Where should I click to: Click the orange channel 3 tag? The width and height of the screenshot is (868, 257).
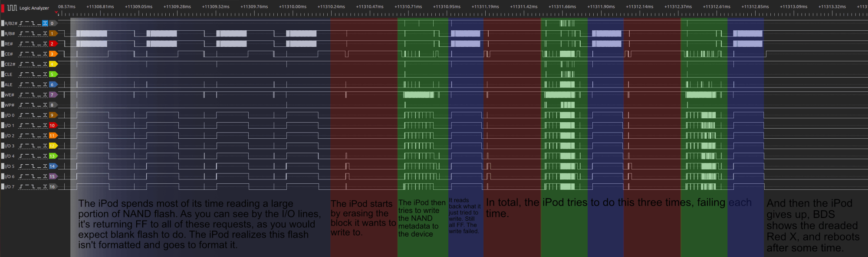pos(53,54)
